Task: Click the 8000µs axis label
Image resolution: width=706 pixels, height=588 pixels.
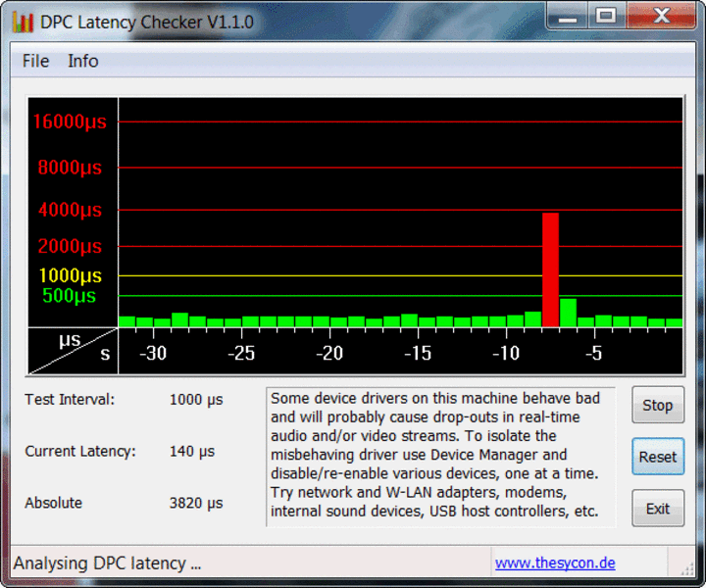Action: [70, 168]
